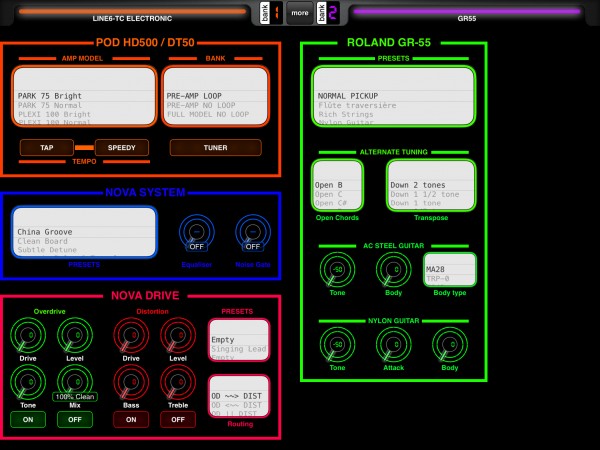The height and width of the screenshot is (450, 600).
Task: Choose Singing Lead Nova Drive preset
Action: tap(239, 349)
